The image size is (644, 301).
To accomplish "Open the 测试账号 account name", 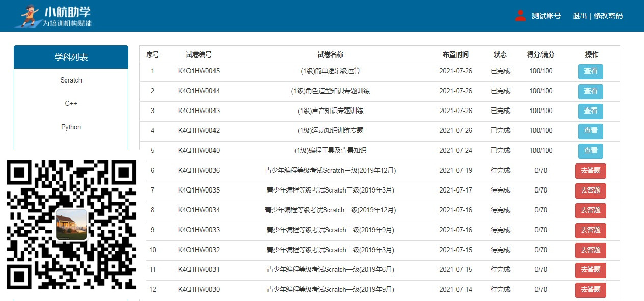I will click(x=546, y=16).
